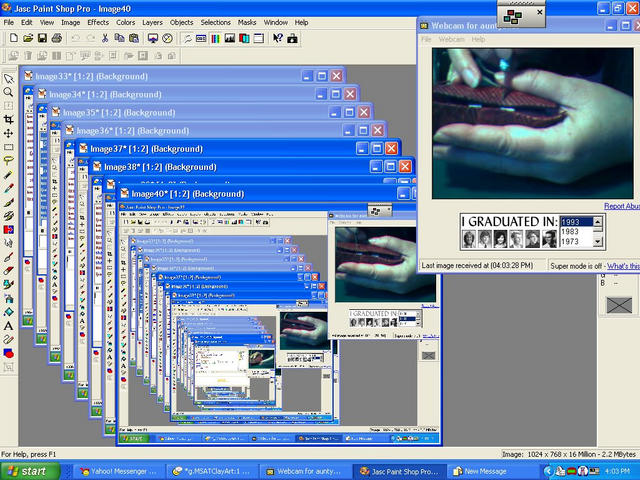Image resolution: width=640 pixels, height=480 pixels.
Task: Click the webcam hand video image
Action: click(532, 123)
